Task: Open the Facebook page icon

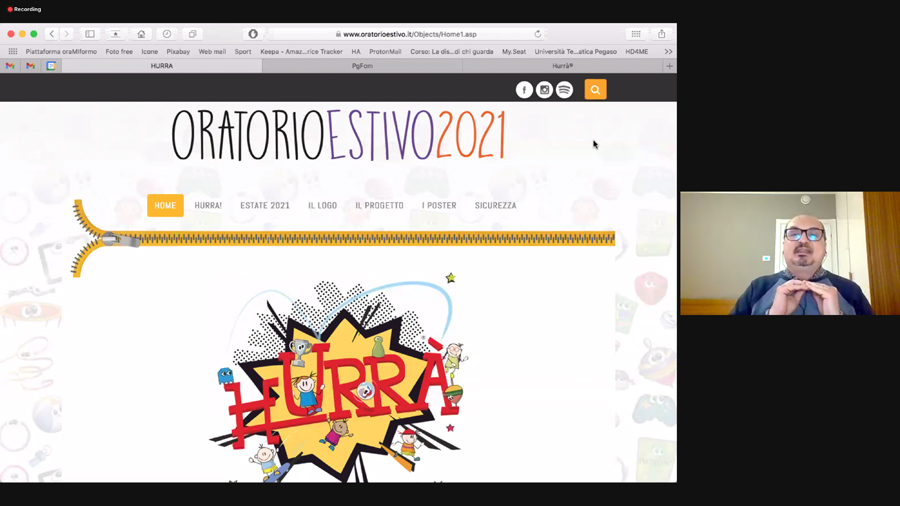Action: point(524,90)
